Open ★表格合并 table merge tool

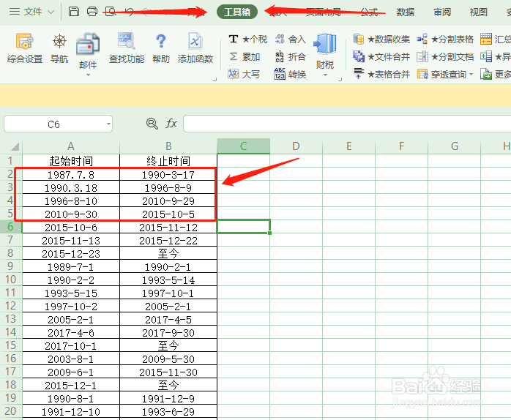(381, 75)
